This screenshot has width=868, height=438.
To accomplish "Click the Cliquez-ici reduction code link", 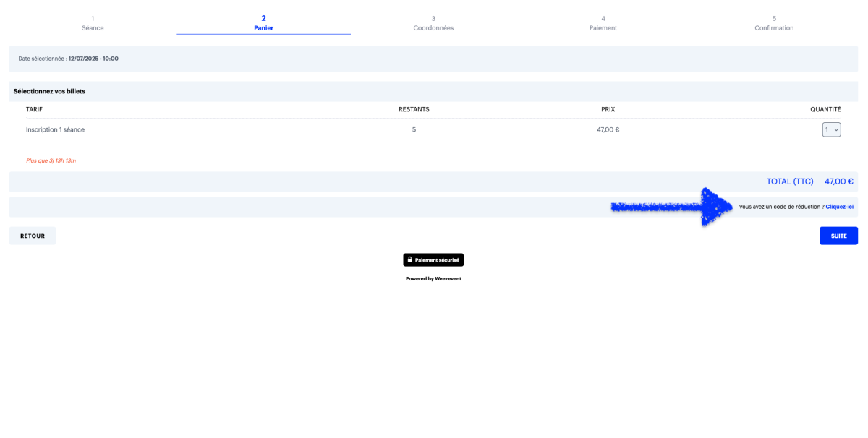I will 839,207.
